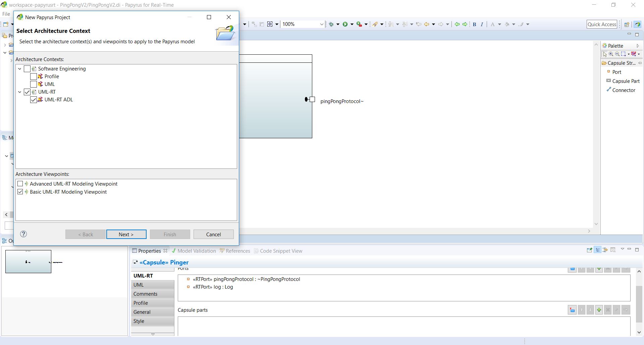The image size is (644, 345).
Task: Open the Properties view menu triangle
Action: tap(622, 249)
